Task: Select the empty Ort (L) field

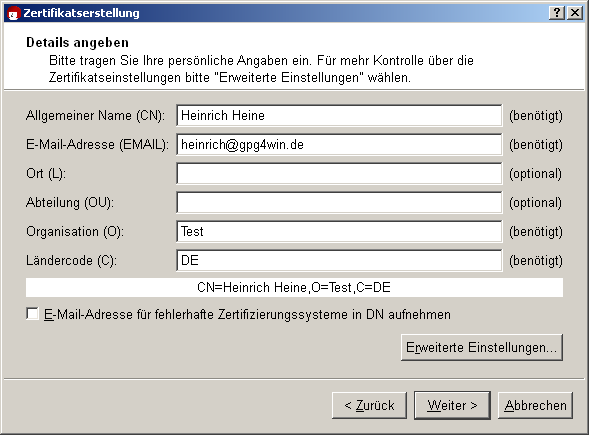Action: point(339,173)
